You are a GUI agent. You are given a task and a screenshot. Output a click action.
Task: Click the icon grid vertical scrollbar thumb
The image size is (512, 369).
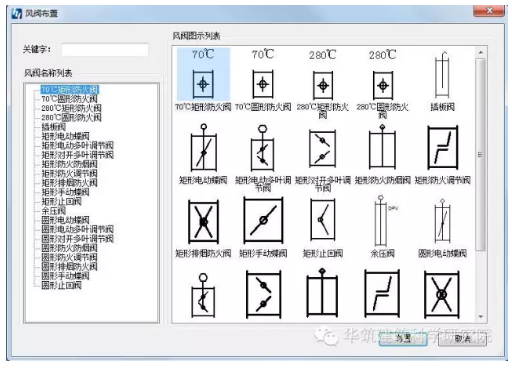pos(480,154)
